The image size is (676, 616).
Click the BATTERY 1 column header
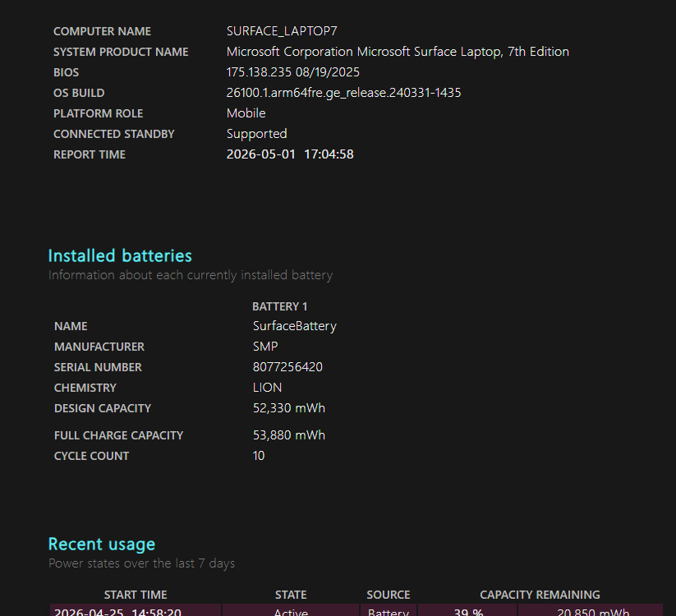pos(279,306)
